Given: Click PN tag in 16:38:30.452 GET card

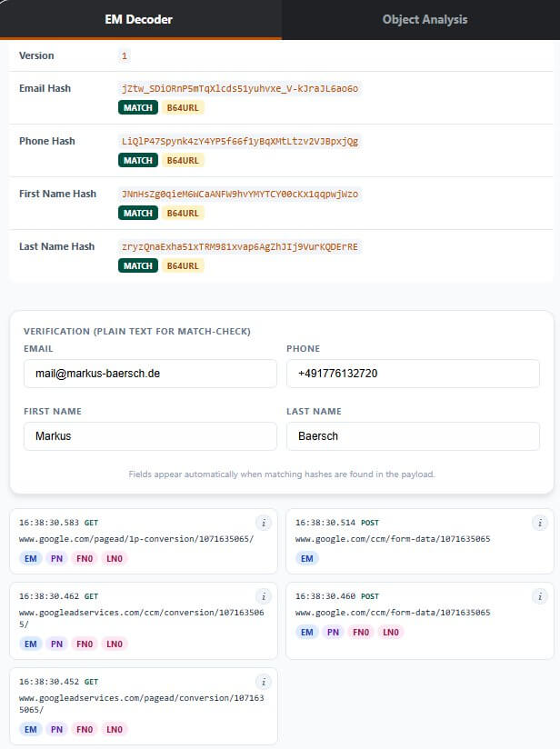Looking at the screenshot, I should pos(57,730).
